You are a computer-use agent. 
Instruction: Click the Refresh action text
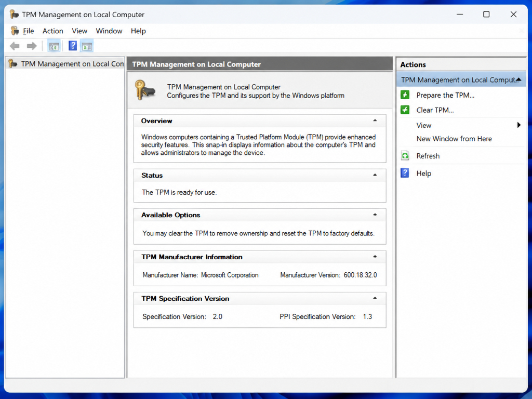coord(428,156)
